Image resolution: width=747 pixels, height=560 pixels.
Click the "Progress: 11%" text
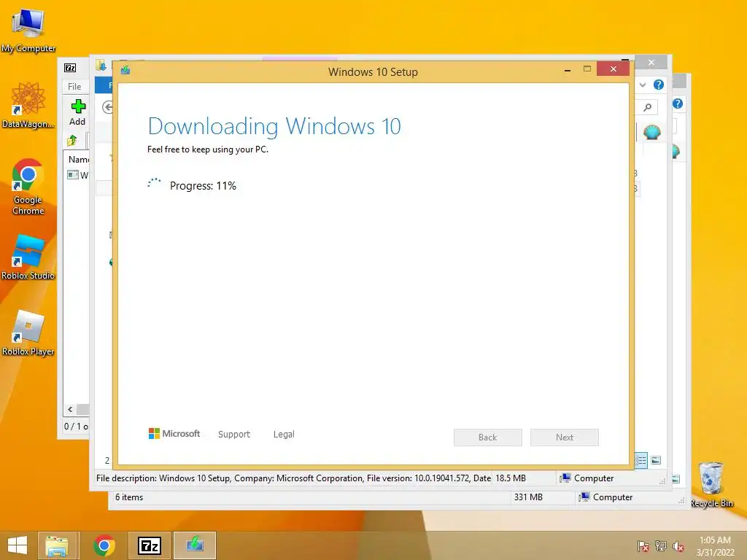pyautogui.click(x=203, y=186)
